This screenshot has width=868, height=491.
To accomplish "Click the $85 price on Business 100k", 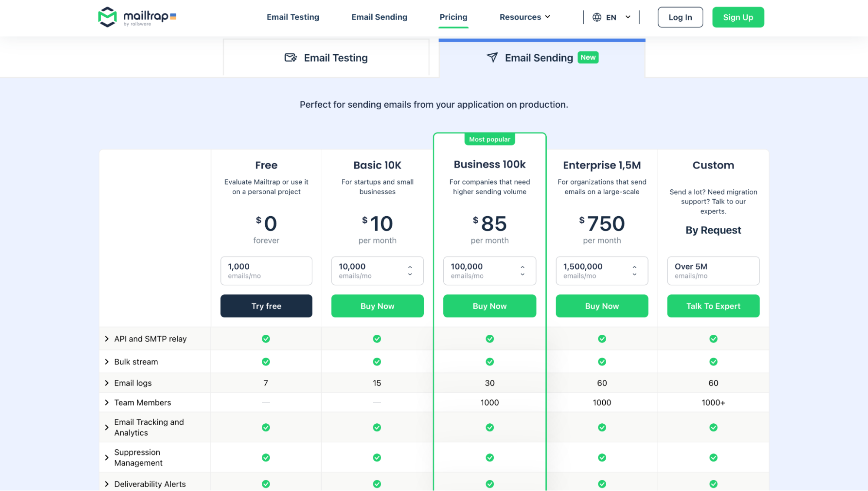I will [489, 224].
